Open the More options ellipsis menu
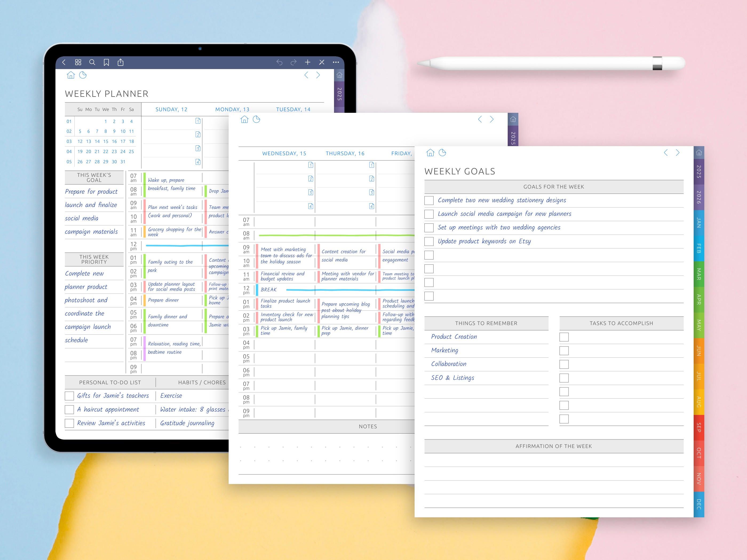The image size is (747, 560). point(336,62)
